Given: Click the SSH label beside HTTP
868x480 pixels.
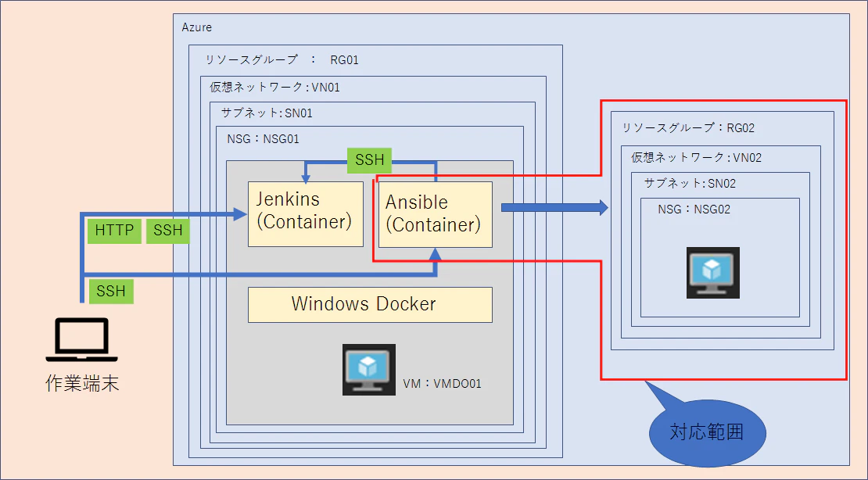Looking at the screenshot, I should click(168, 231).
